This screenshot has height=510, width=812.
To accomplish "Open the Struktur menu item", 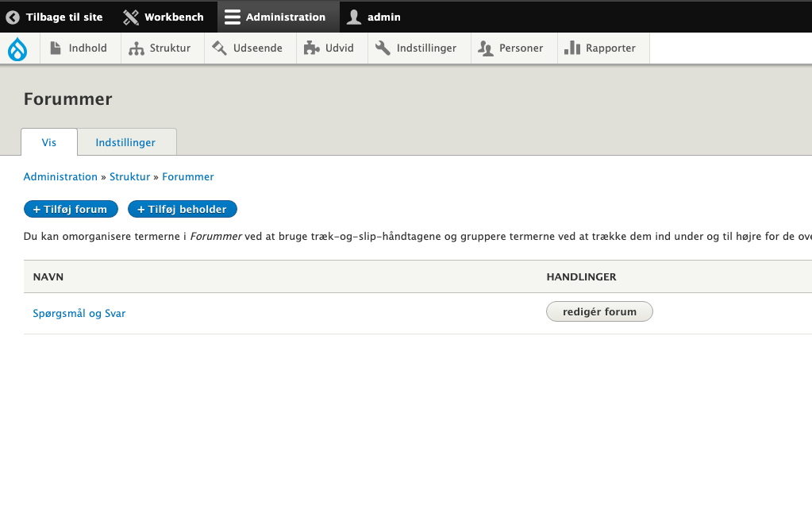I will pyautogui.click(x=161, y=48).
